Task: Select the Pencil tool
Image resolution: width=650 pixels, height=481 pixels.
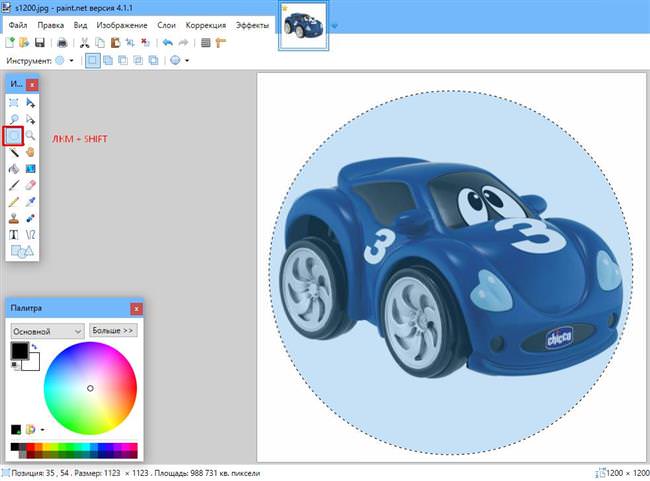Action: (x=14, y=202)
